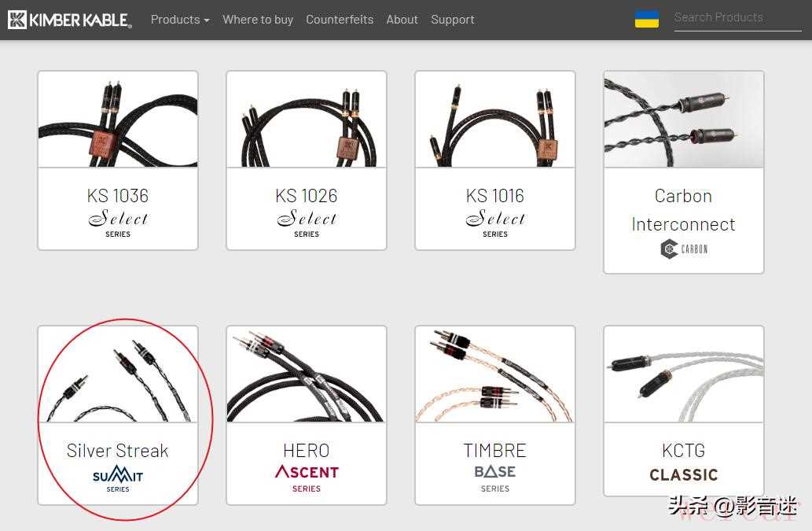Open the Products dropdown menu
Viewport: 812px width, 531px height.
[180, 20]
